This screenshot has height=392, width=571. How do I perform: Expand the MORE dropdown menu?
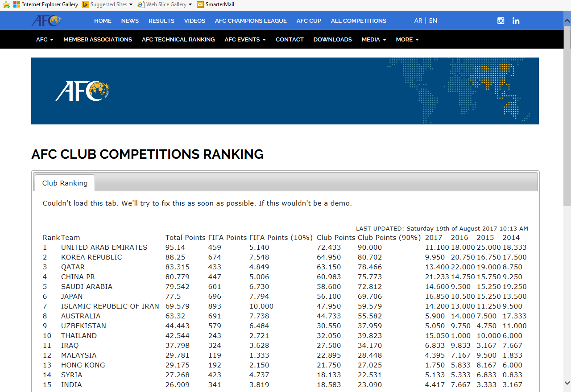(x=407, y=39)
